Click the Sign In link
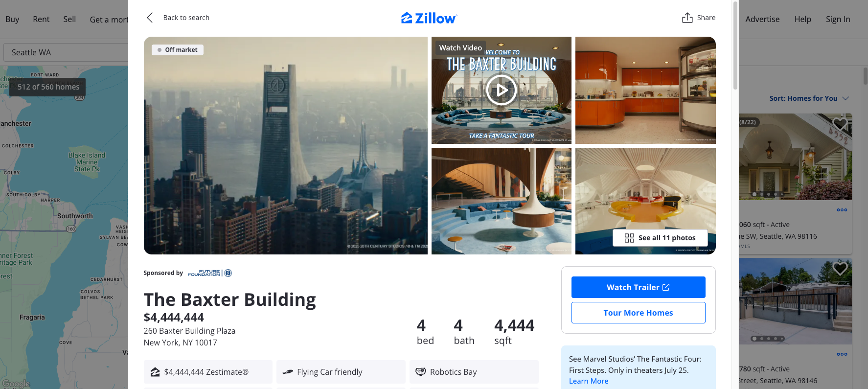 click(838, 19)
